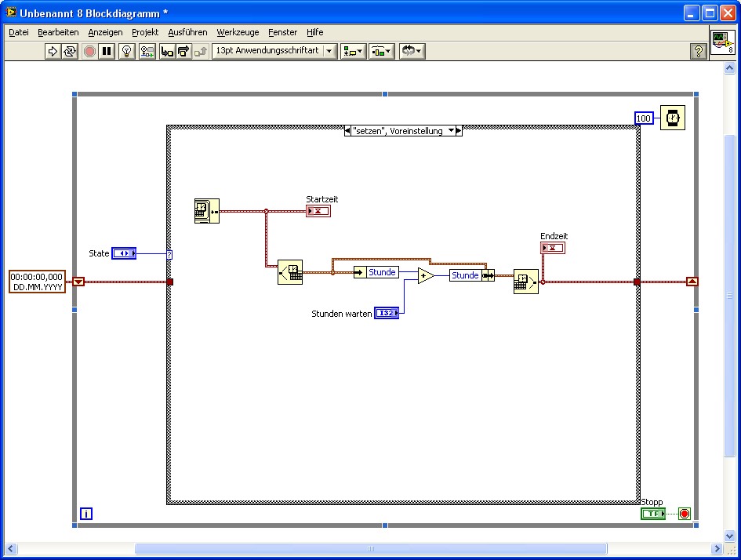Screen dimensions: 741x560
Task: Click the case structure left input tunnel
Action: point(170,282)
